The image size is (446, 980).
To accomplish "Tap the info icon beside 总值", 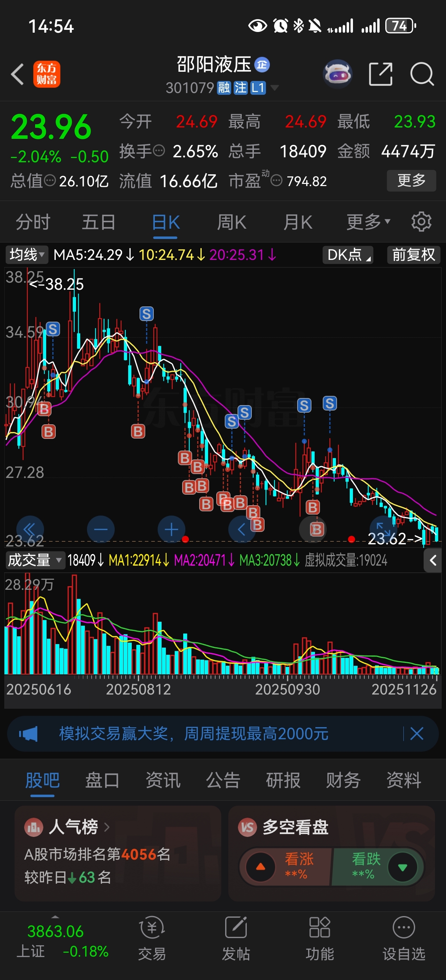I will pyautogui.click(x=50, y=180).
